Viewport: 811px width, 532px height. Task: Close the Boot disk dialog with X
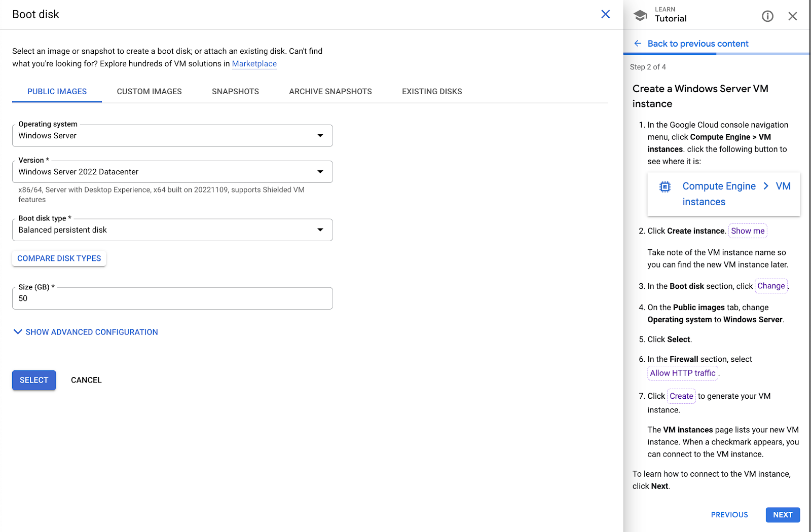pyautogui.click(x=605, y=14)
